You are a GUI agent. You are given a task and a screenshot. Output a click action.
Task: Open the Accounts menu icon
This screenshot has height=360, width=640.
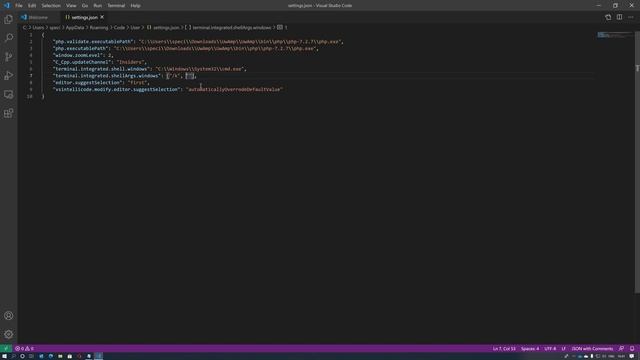[9, 316]
